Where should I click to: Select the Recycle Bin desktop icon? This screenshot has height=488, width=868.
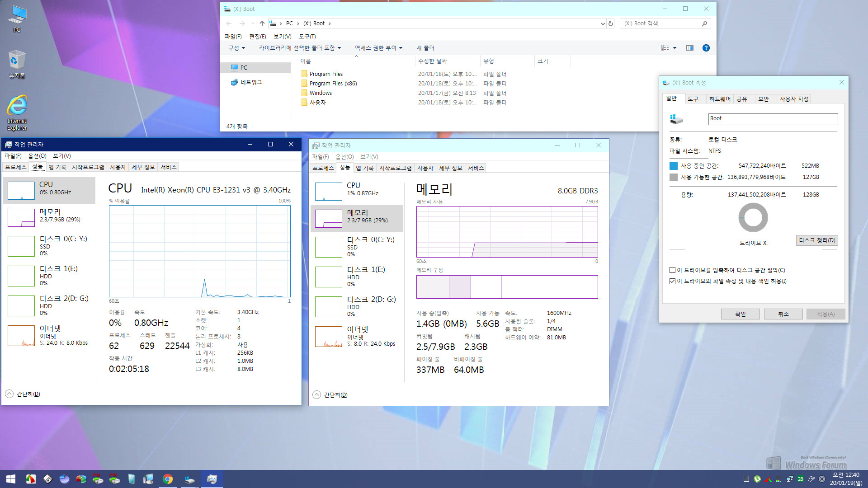pos(17,65)
